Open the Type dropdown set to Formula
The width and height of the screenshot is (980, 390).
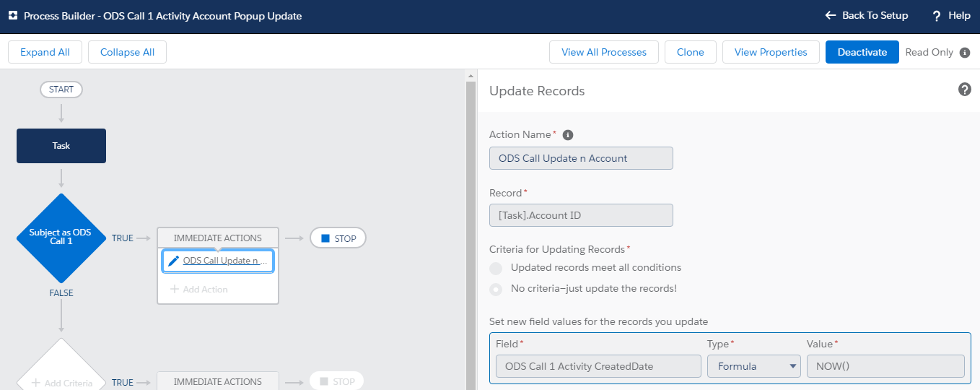click(753, 366)
